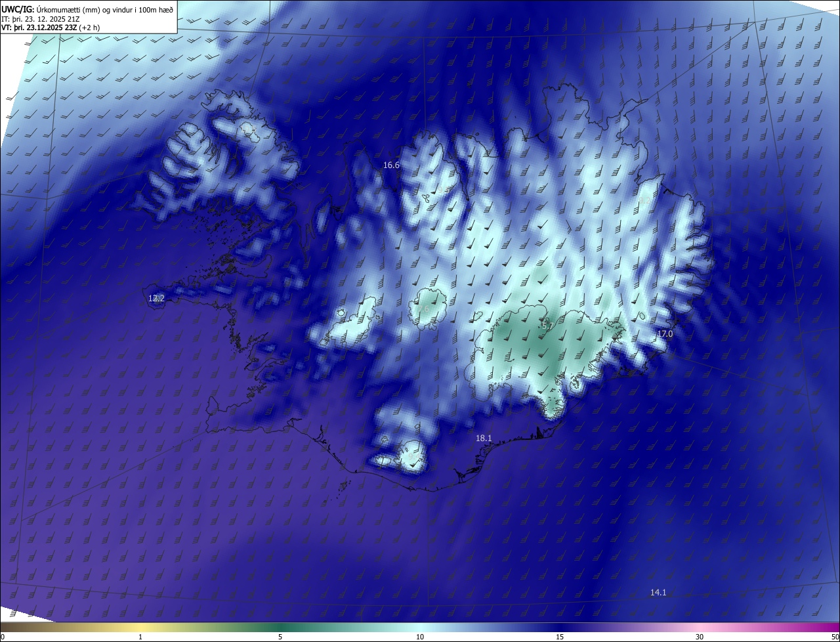Click the '0' tick on the colour scale
Image resolution: width=840 pixels, height=642 pixels.
coord(3,637)
